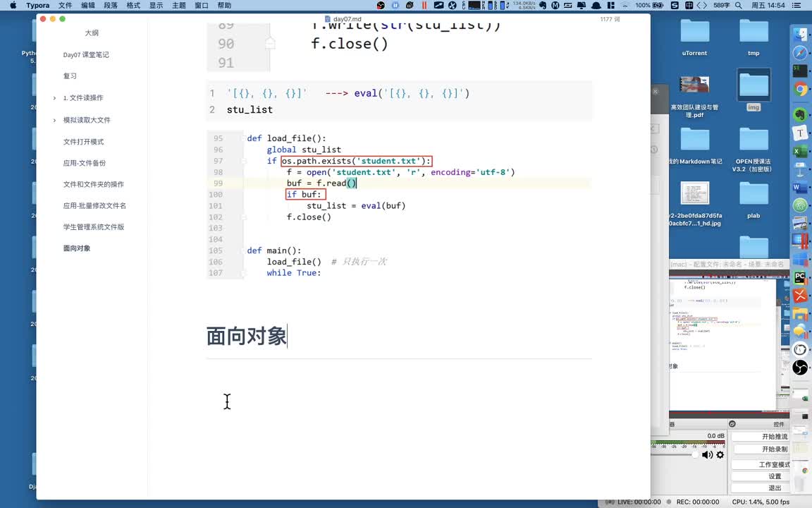
Task: Click the Evernote menu bar icon
Action: (543, 5)
